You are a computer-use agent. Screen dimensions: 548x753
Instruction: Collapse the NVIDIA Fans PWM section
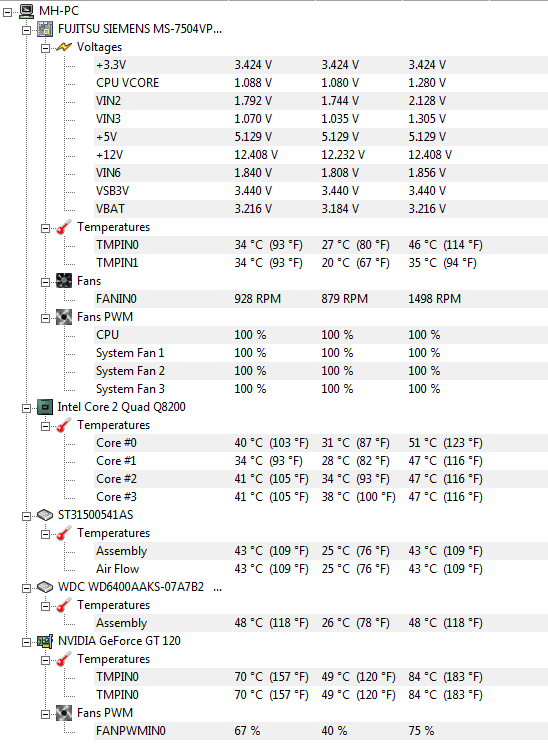[x=46, y=714]
